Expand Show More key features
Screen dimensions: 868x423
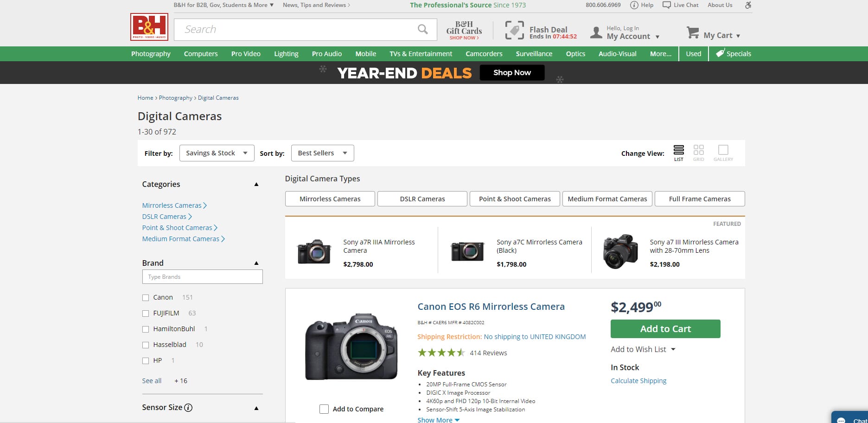pos(438,419)
